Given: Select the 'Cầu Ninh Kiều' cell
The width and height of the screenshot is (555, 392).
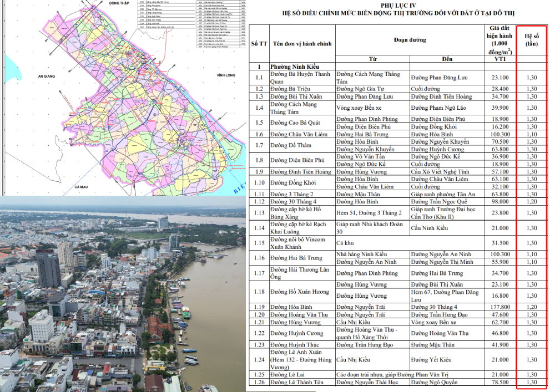Looking at the screenshot, I should [430, 228].
